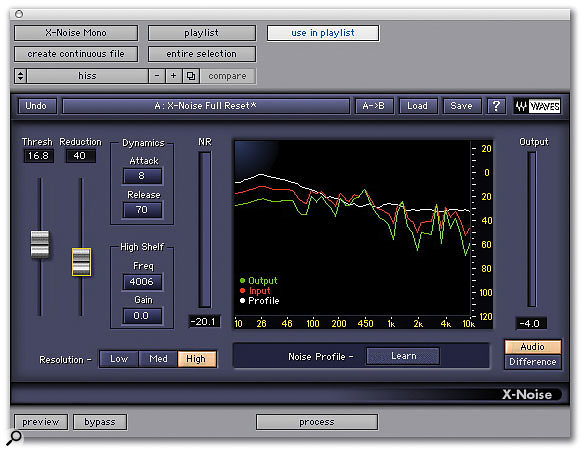The height and width of the screenshot is (452, 584).
Task: Click the NR readout -20.1
Action: (x=204, y=322)
